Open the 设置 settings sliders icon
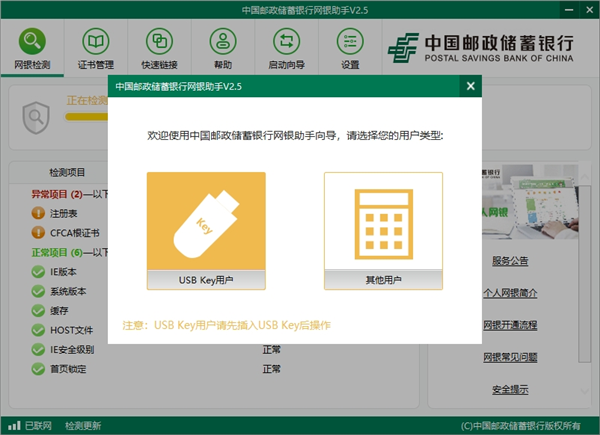 tap(349, 47)
